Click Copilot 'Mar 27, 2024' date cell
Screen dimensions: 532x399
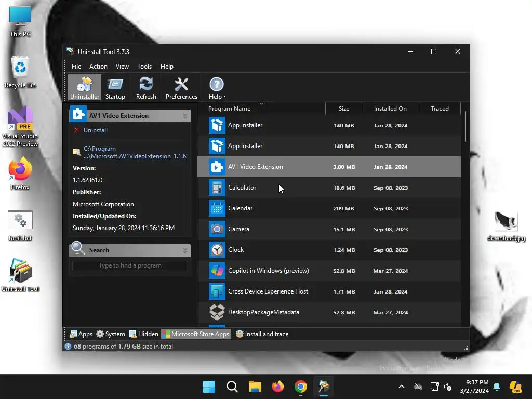[x=391, y=271]
